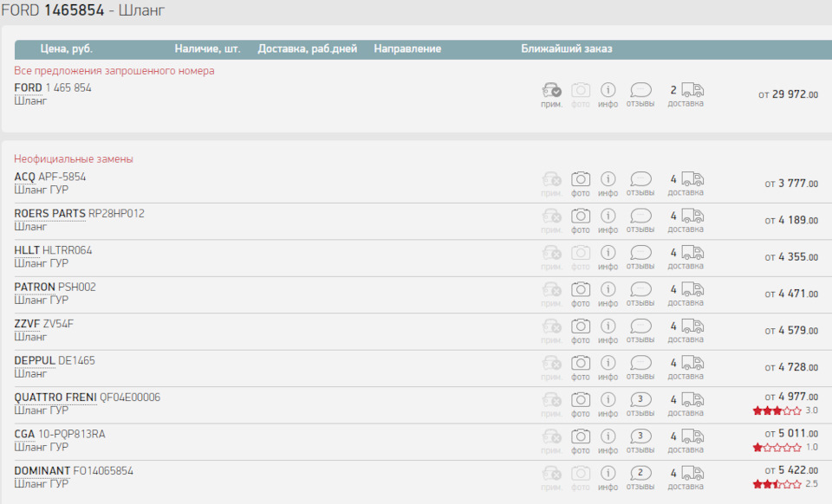Open the ACQ brand link
This screenshot has width=832, height=504.
point(24,177)
